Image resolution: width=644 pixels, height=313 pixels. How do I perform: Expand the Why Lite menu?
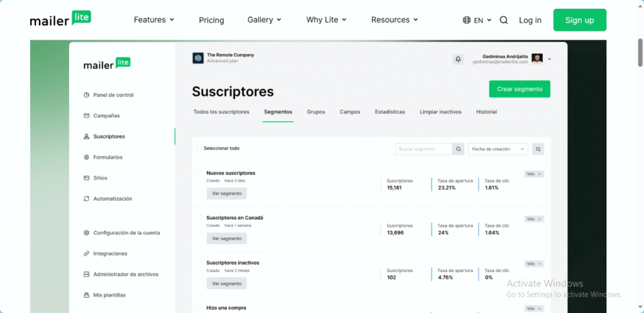326,20
